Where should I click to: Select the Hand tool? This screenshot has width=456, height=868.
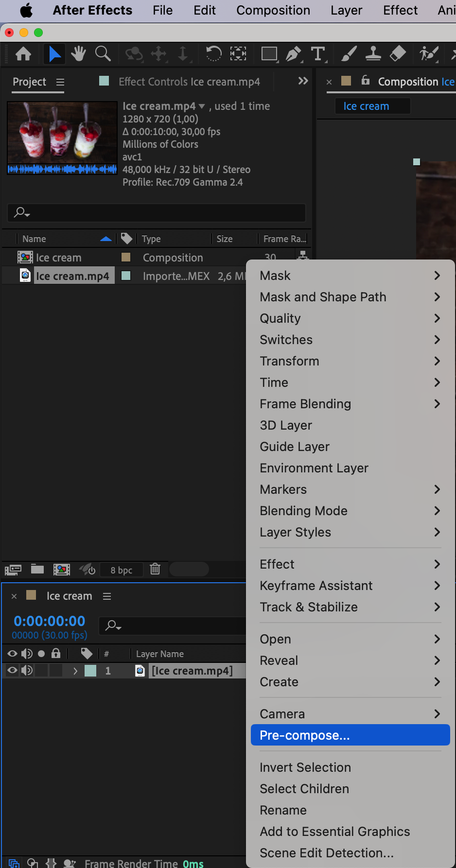click(x=78, y=53)
